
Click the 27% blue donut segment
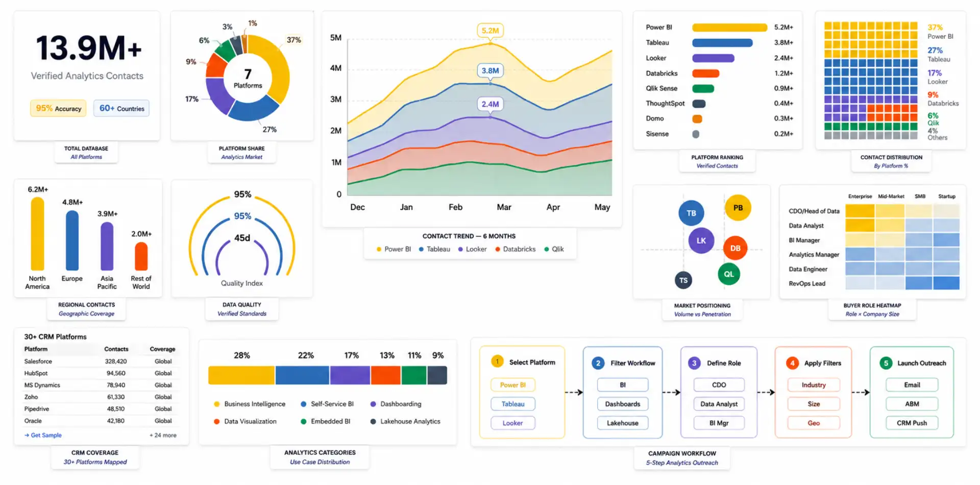pyautogui.click(x=254, y=109)
